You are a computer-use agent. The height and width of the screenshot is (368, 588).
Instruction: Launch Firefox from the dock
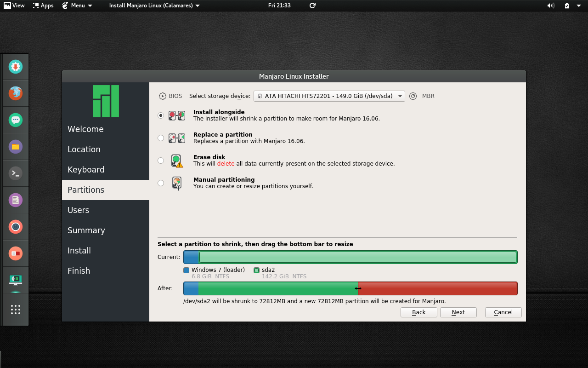[x=16, y=93]
